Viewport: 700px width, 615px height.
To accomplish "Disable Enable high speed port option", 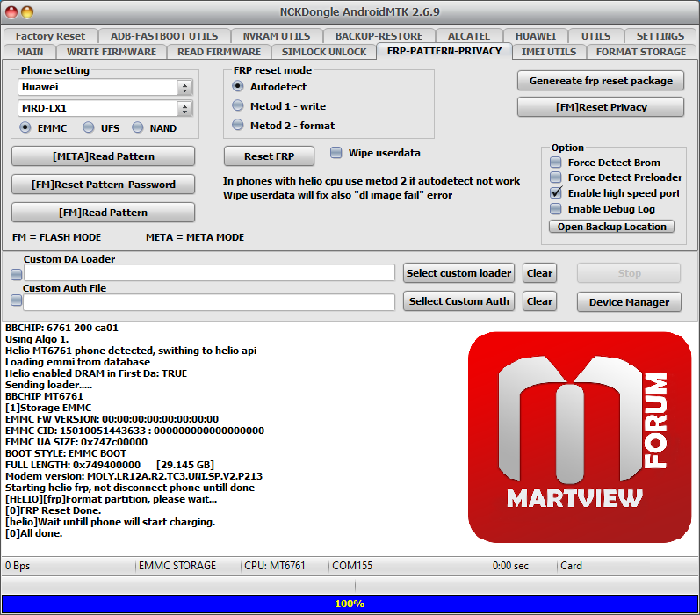I will tap(556, 193).
